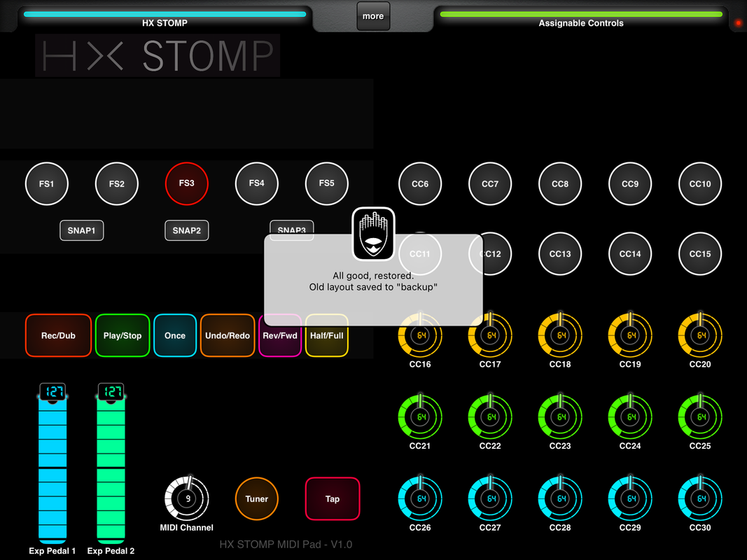This screenshot has height=560, width=747.
Task: Click the "HX STOMP MIDI Pad - V1.0" text
Action: coord(286,545)
